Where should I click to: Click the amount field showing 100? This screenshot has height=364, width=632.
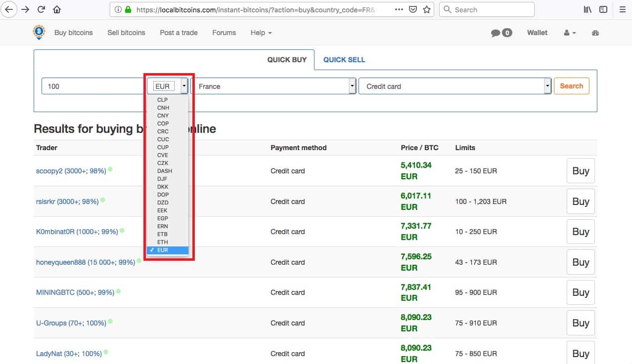93,86
